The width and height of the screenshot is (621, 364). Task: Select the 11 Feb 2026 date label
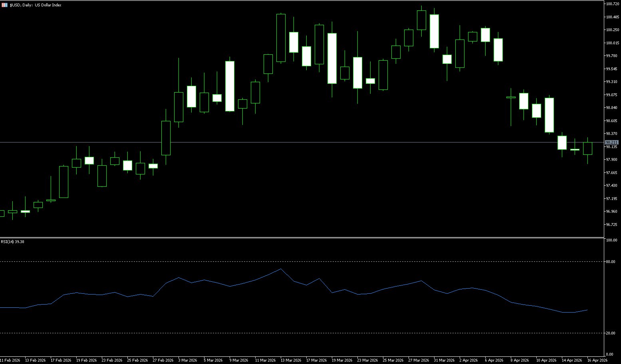point(10,360)
